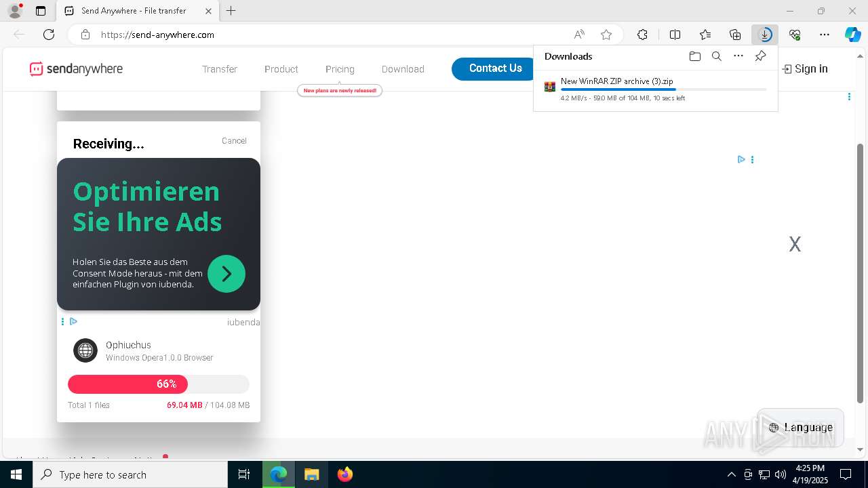Click the 66% transfer progress bar

[159, 384]
